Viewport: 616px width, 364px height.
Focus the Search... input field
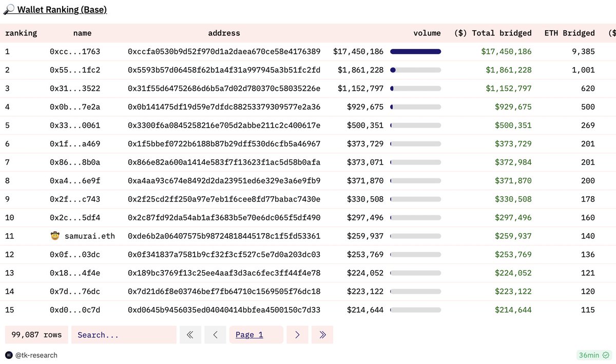pos(123,335)
